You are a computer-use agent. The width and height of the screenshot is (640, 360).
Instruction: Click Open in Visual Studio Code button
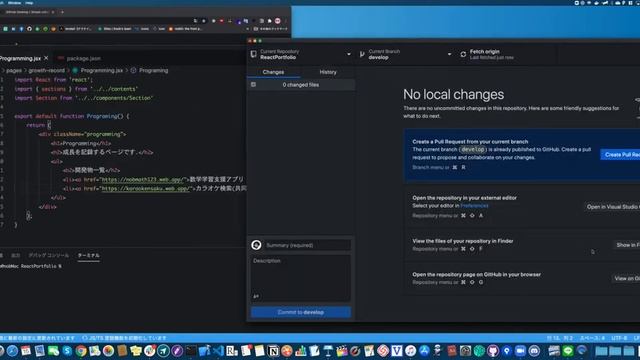[612, 207]
